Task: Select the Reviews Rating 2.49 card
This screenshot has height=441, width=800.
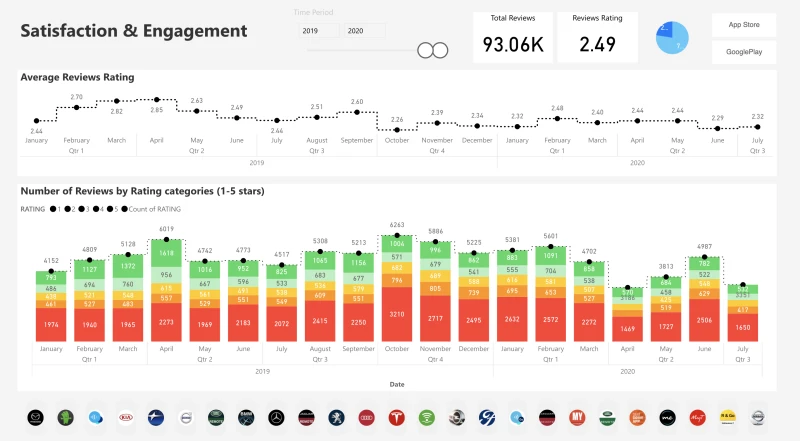Action: pos(596,37)
